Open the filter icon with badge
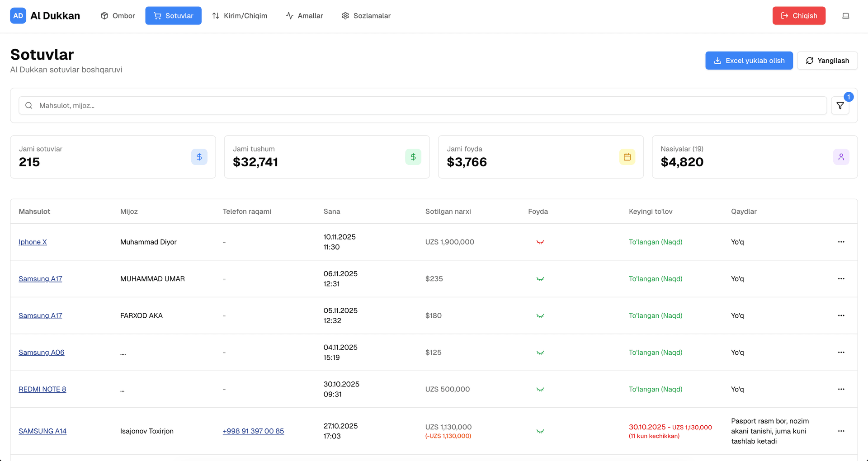 tap(840, 106)
